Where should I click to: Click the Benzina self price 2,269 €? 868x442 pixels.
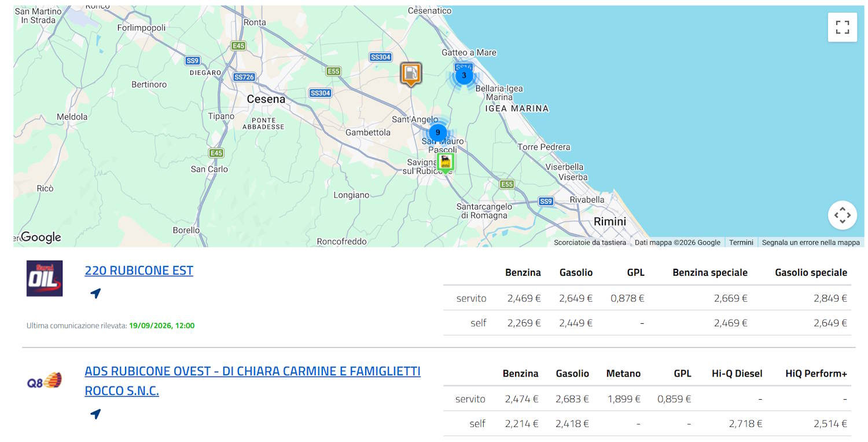pos(524,323)
